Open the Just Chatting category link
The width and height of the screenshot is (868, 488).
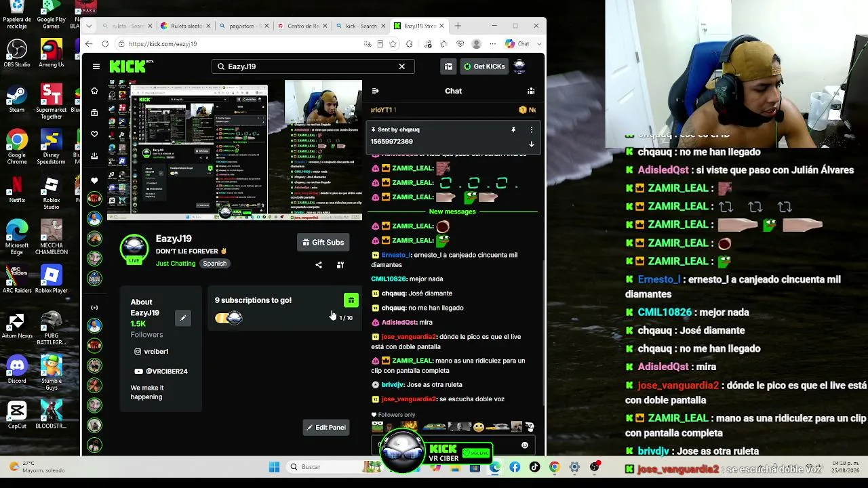(x=176, y=264)
